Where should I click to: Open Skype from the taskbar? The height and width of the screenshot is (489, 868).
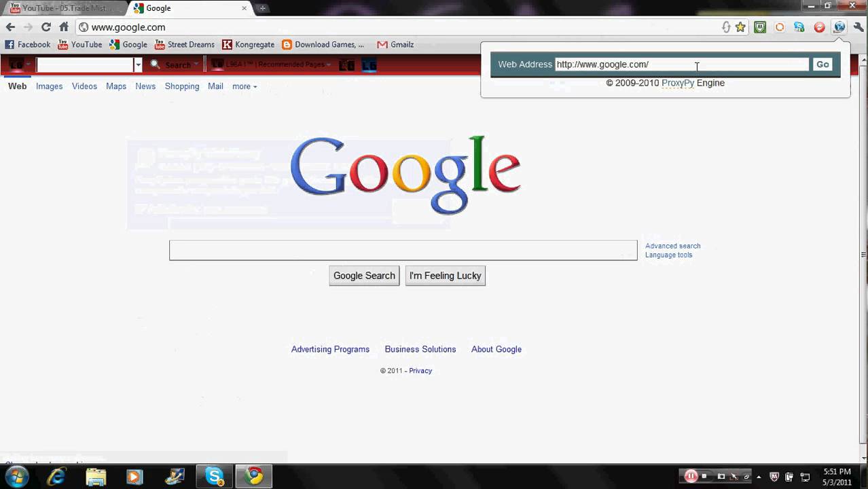click(215, 476)
